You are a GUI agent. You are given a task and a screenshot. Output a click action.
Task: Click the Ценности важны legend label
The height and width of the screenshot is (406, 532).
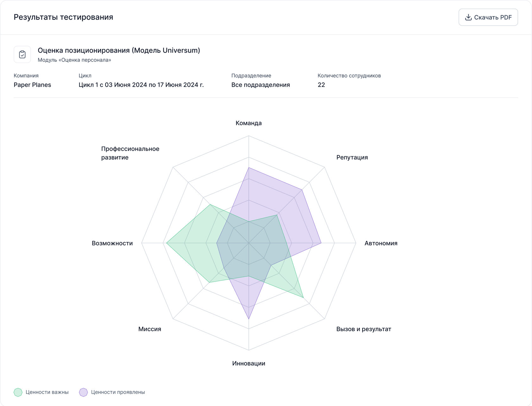coord(47,392)
